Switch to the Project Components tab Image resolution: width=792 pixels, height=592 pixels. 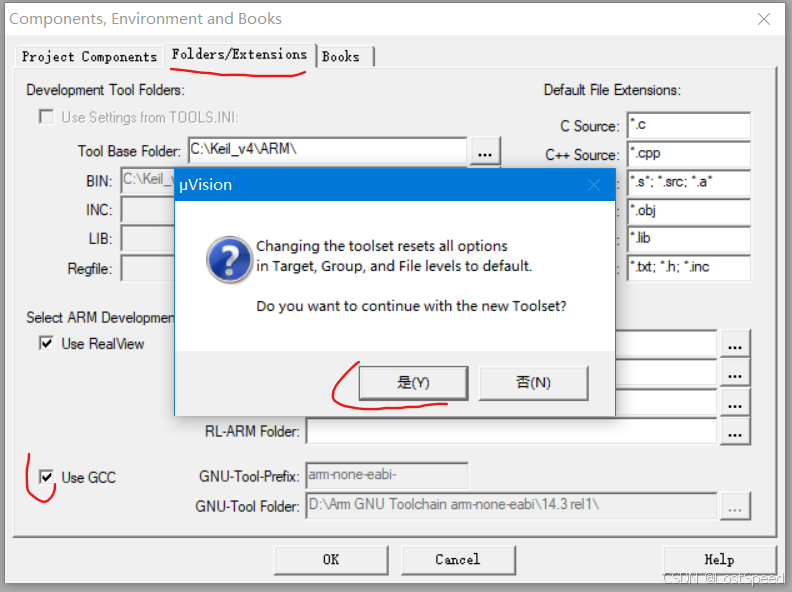(x=89, y=57)
